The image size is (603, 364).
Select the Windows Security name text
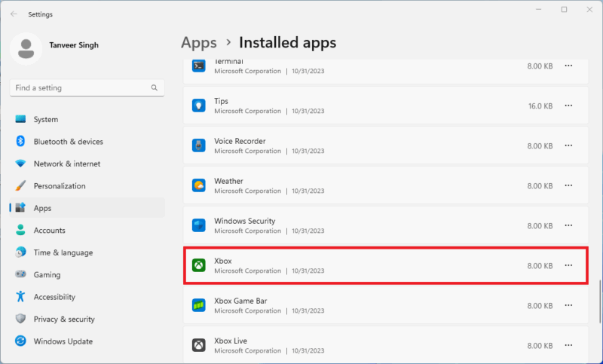point(245,221)
